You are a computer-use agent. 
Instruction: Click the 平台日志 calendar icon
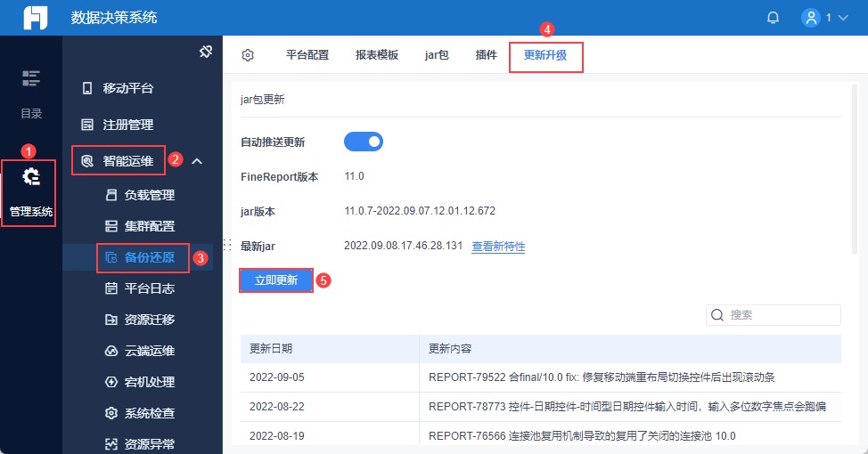tap(111, 288)
